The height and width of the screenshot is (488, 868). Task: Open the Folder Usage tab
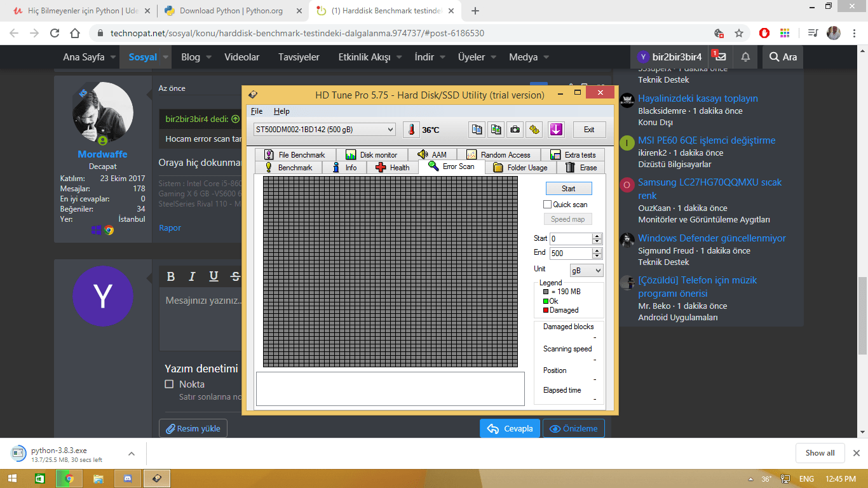point(520,167)
